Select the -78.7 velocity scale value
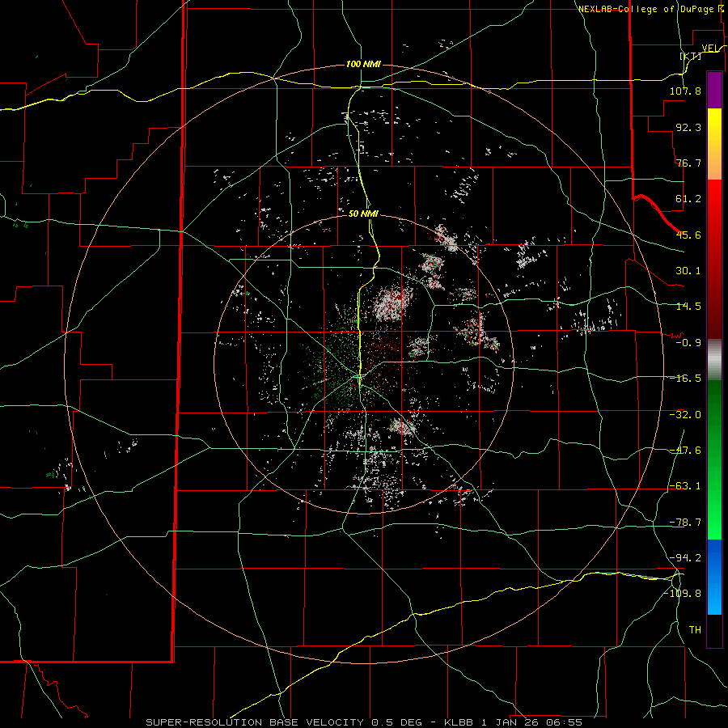Image resolution: width=728 pixels, height=728 pixels. [x=685, y=523]
